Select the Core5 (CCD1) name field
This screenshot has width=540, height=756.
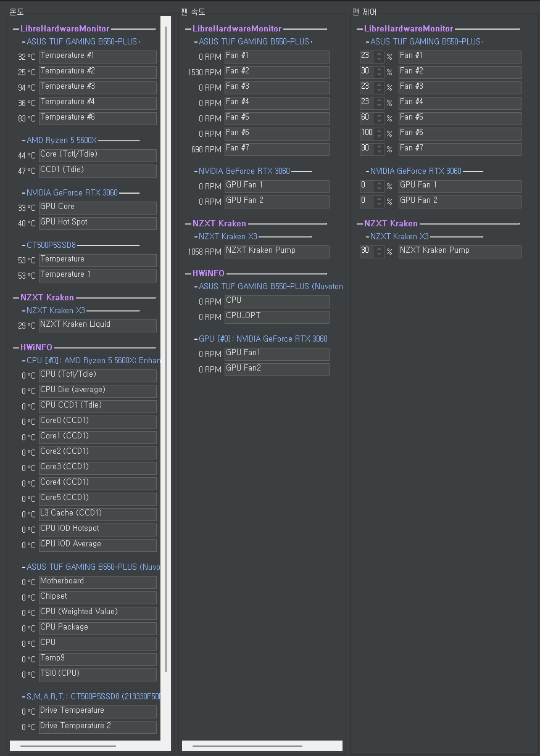tap(98, 499)
